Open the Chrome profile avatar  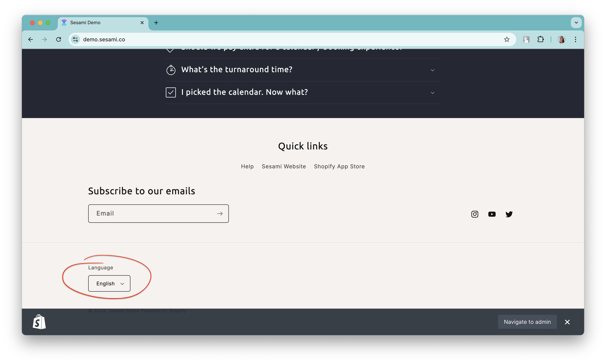(561, 39)
